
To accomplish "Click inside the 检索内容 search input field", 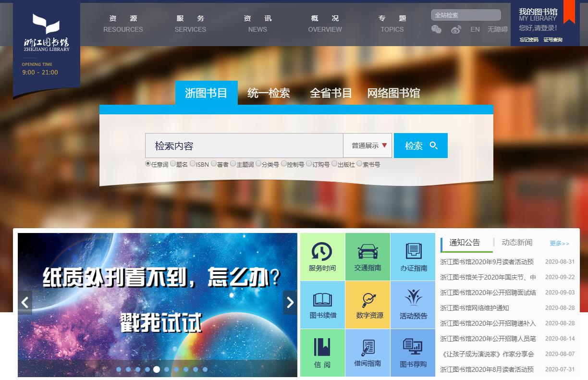I will point(240,145).
